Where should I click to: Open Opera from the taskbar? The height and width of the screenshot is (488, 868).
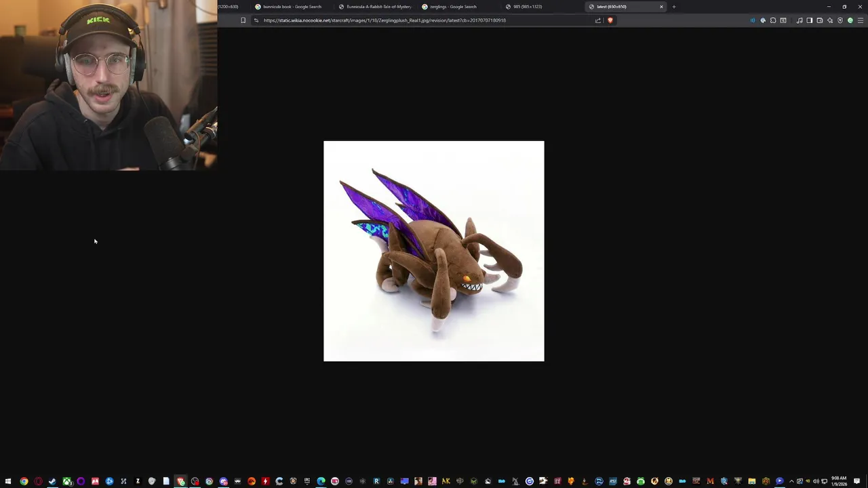(x=38, y=481)
